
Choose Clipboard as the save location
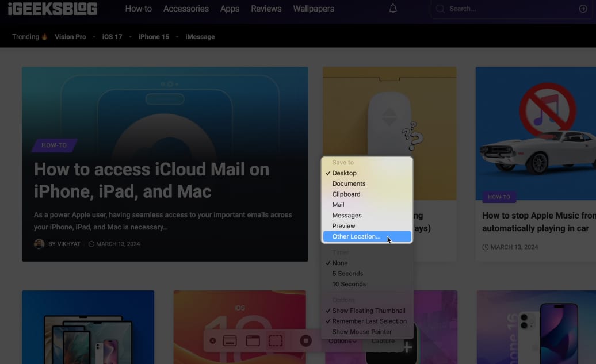pyautogui.click(x=367, y=194)
